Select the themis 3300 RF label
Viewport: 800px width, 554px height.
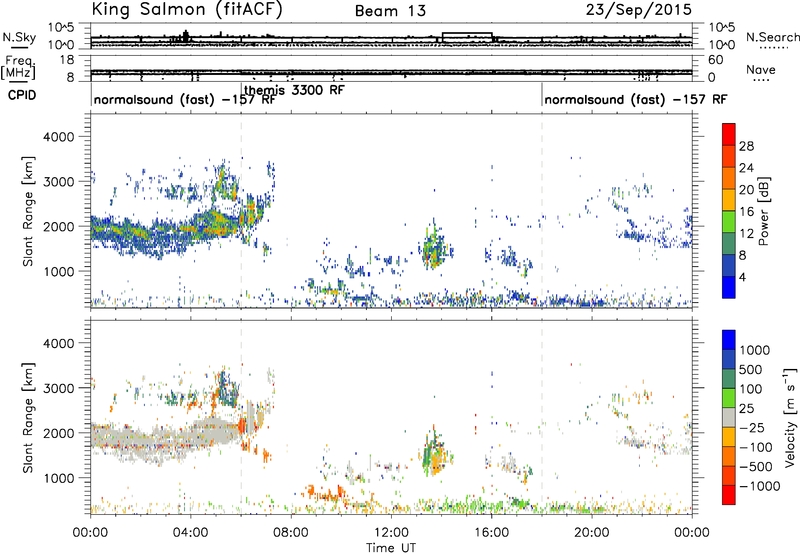pyautogui.click(x=294, y=90)
